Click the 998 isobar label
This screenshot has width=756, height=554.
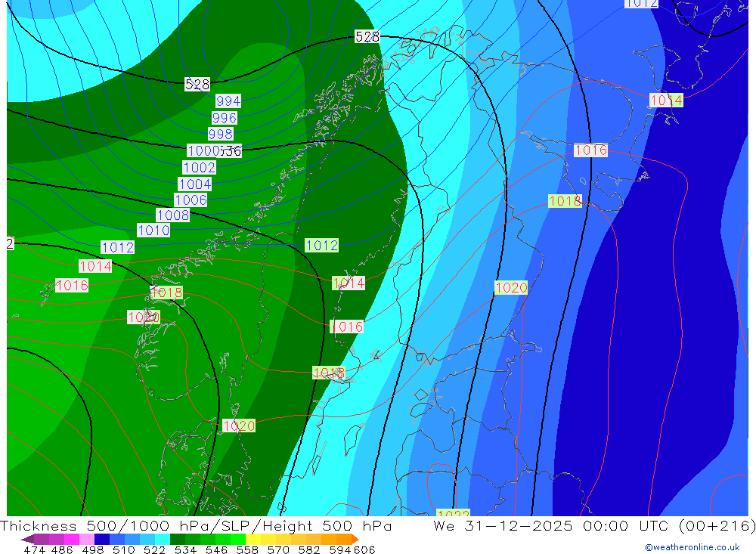[x=221, y=134]
